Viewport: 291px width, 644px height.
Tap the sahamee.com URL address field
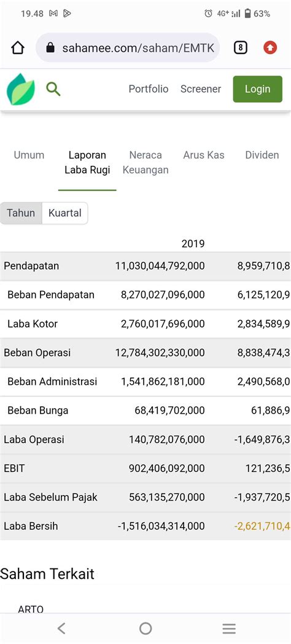click(x=128, y=48)
